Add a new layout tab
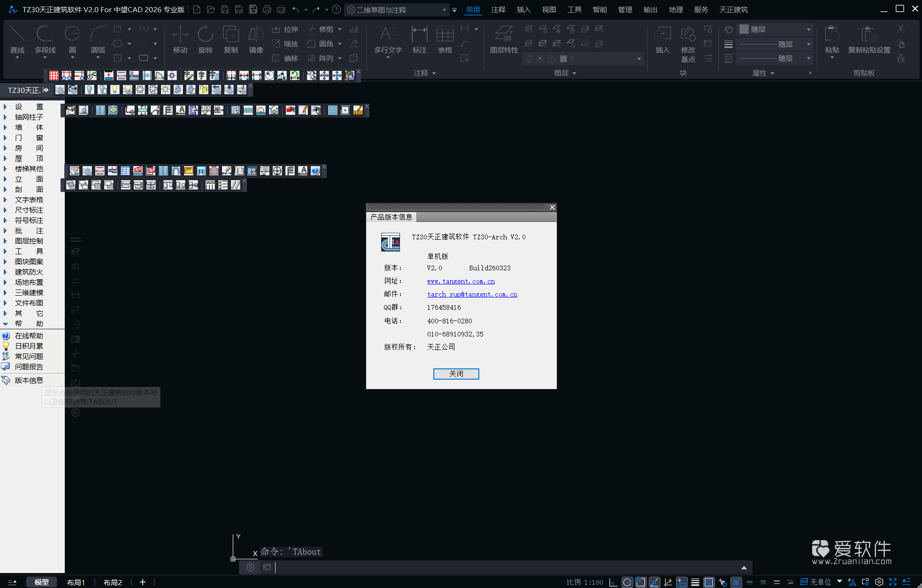The height and width of the screenshot is (588, 922). click(x=143, y=582)
